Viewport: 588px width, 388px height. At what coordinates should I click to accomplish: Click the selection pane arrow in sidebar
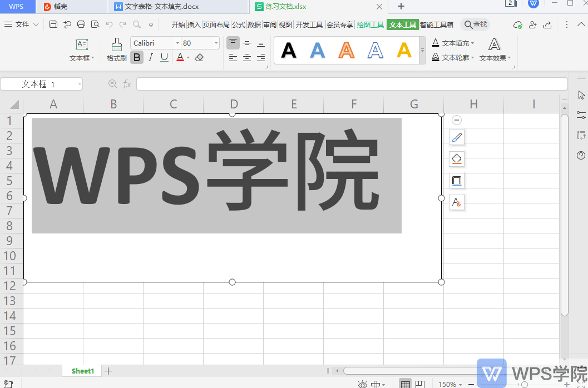tap(581, 95)
